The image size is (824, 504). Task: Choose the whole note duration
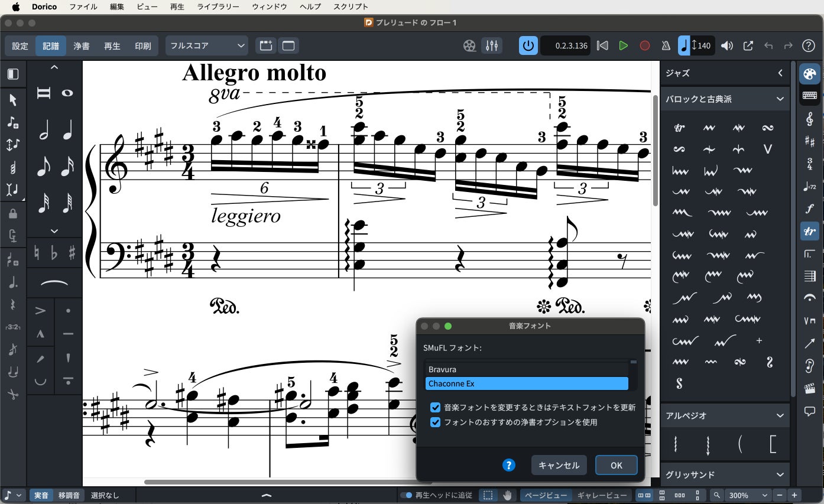coord(67,93)
